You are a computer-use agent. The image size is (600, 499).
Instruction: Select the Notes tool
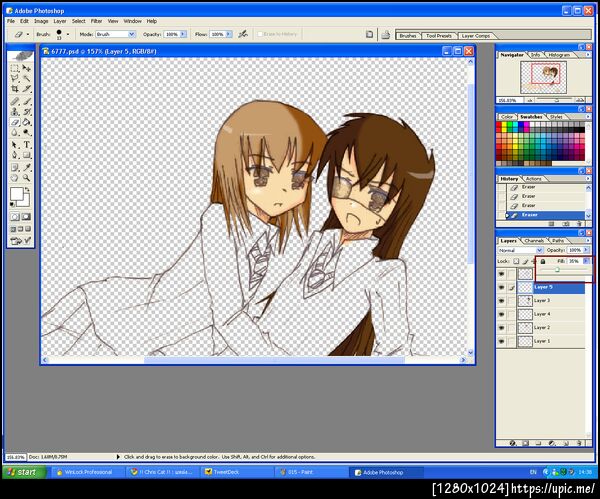15,168
